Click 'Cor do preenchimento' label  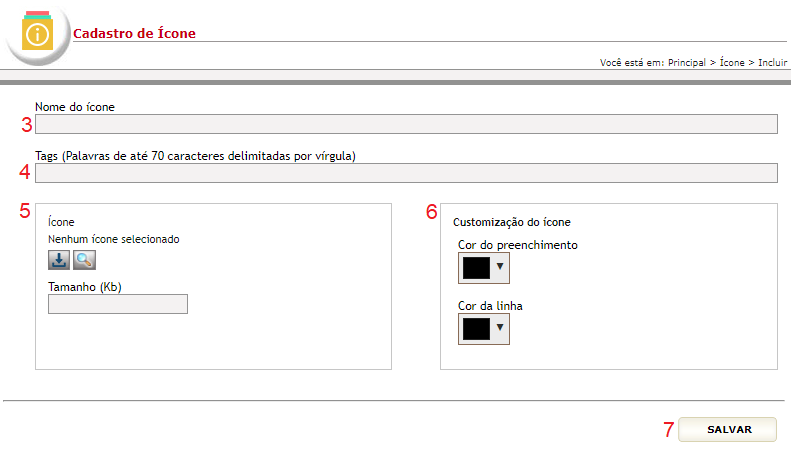[518, 245]
